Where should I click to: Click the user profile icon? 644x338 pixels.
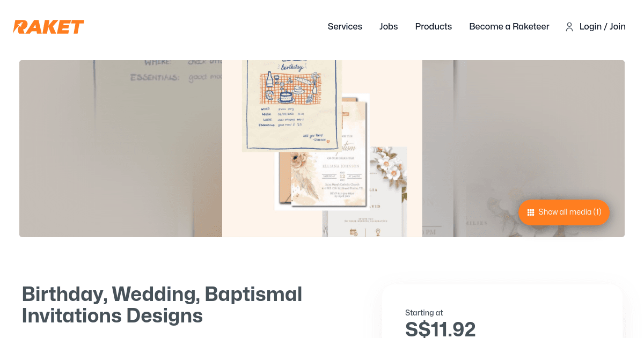[x=569, y=27]
